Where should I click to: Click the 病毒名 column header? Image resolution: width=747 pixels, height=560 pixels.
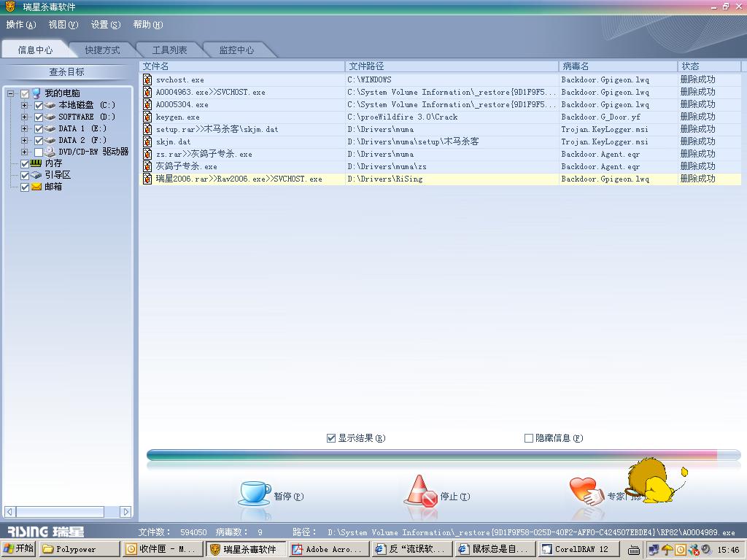coord(617,66)
